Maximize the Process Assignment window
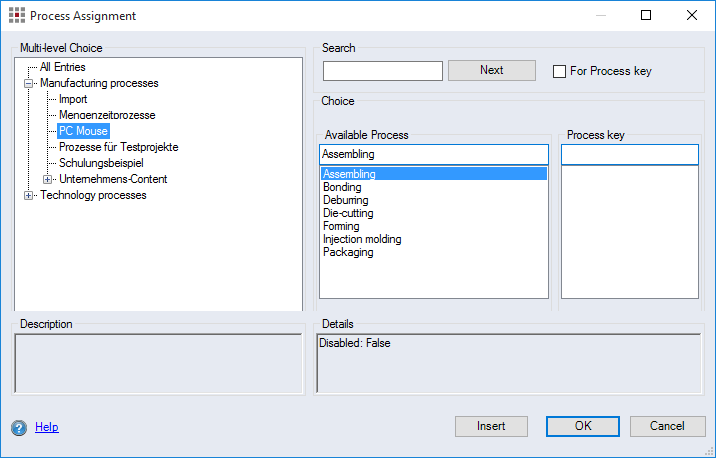 pyautogui.click(x=646, y=16)
